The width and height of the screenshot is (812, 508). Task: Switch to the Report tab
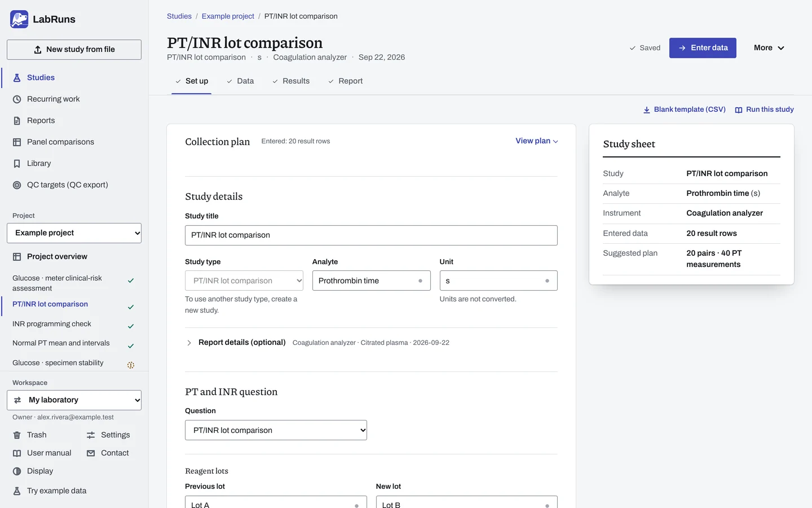346,81
